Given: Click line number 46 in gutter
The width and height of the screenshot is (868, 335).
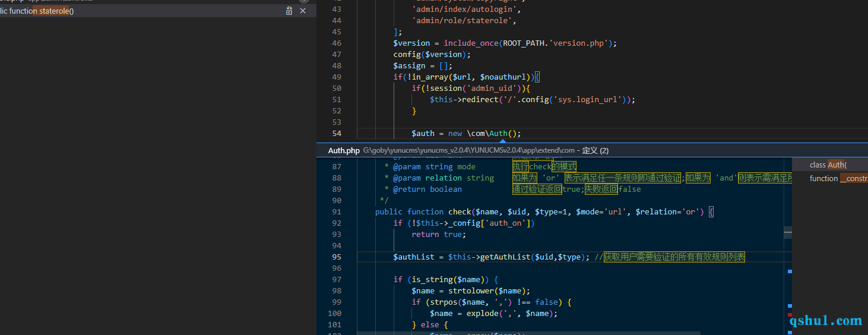Looking at the screenshot, I should point(337,43).
